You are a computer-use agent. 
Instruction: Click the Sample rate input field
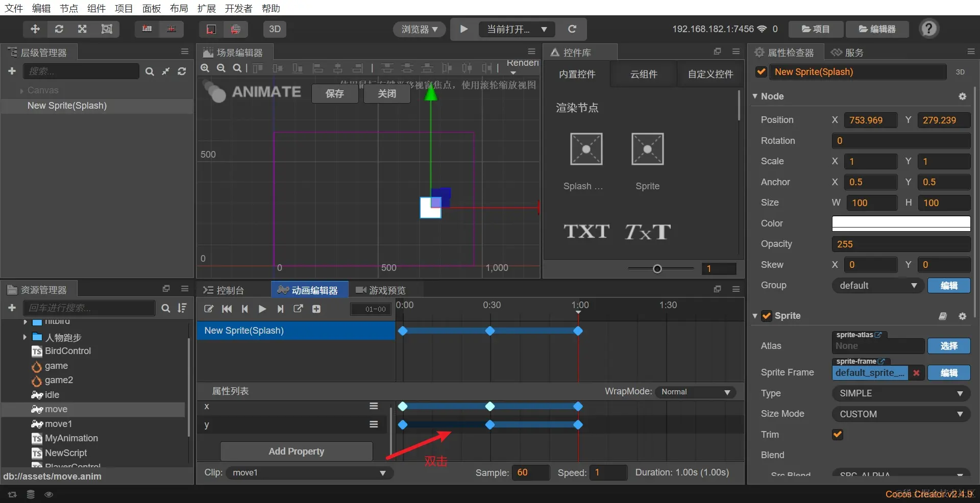[531, 472]
